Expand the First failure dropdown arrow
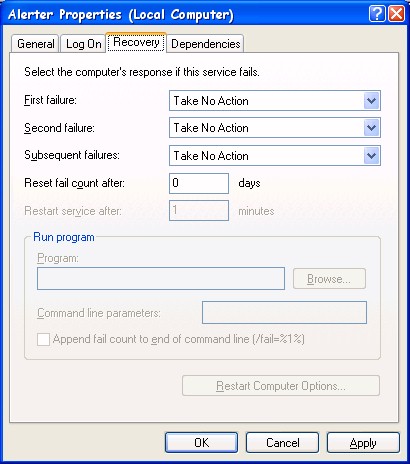410x464 pixels. 371,101
